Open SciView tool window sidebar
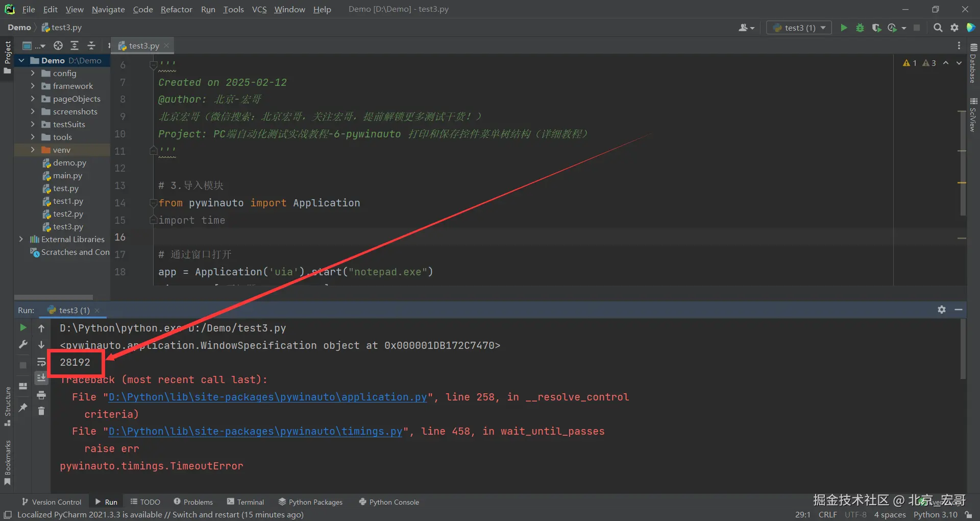 pos(973,115)
